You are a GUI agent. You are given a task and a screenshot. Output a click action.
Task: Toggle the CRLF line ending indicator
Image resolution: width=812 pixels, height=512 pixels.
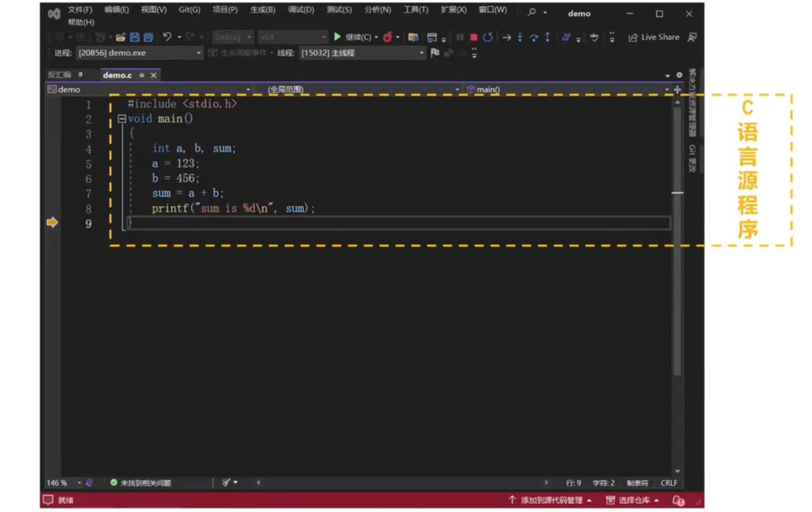668,483
